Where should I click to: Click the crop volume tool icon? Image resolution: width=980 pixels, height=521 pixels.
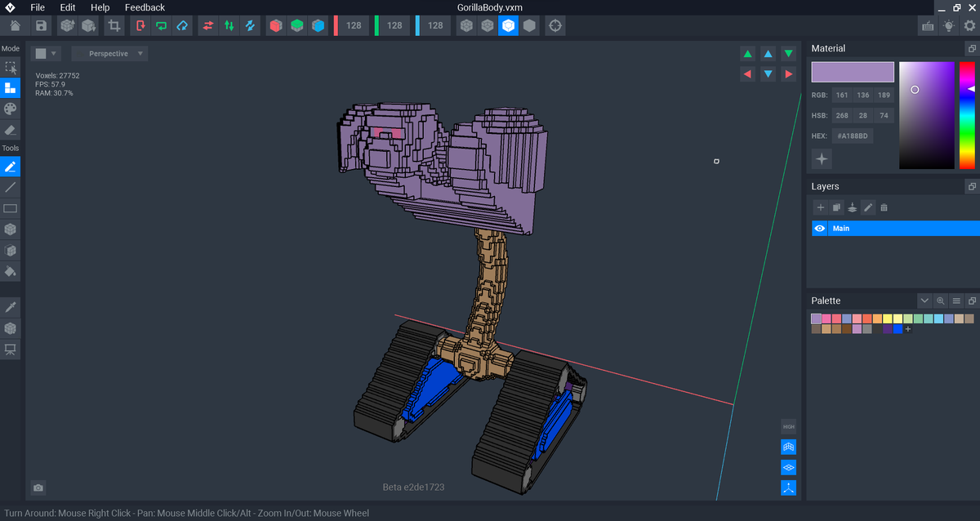[x=114, y=25]
